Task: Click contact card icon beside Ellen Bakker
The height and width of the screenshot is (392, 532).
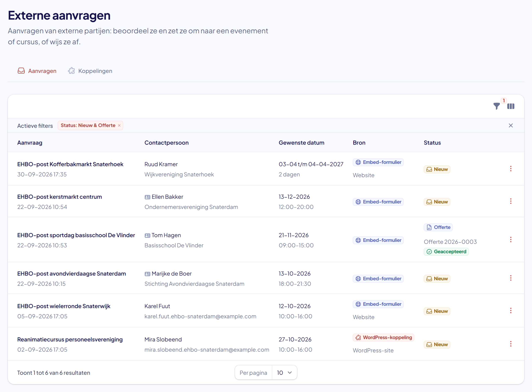Action: click(147, 197)
